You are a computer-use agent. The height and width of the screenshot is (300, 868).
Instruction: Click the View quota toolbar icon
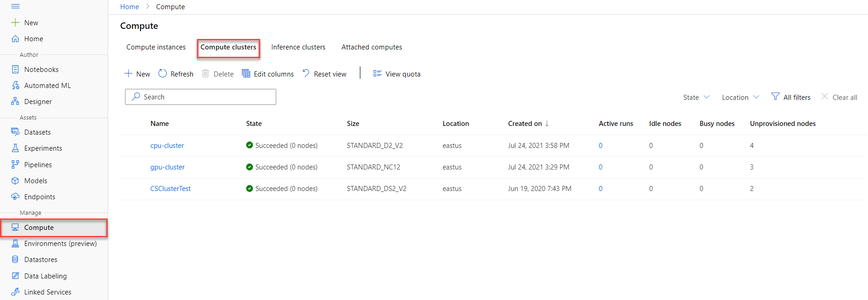[377, 73]
